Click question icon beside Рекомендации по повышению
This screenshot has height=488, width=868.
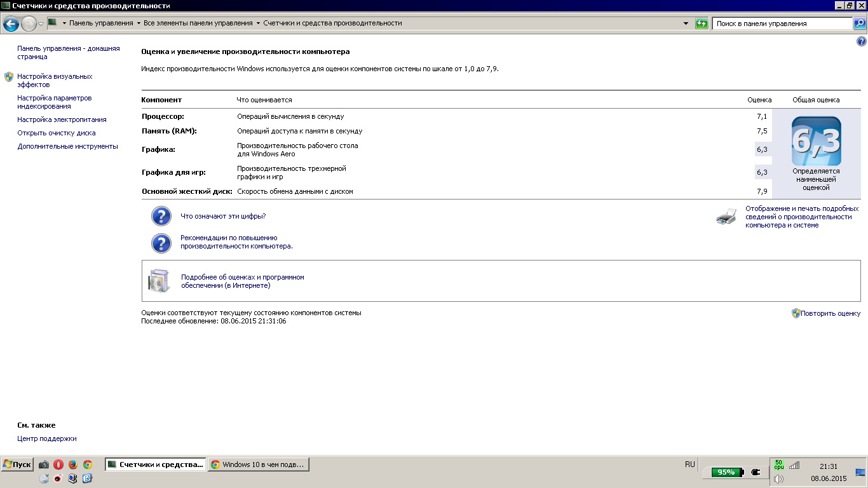pos(161,243)
